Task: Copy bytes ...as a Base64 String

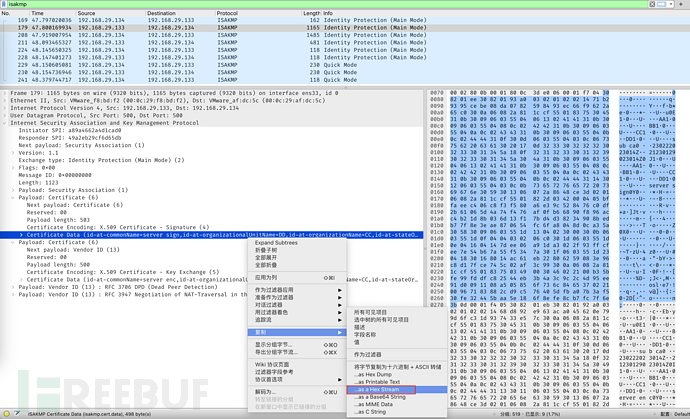Action: (x=397, y=397)
